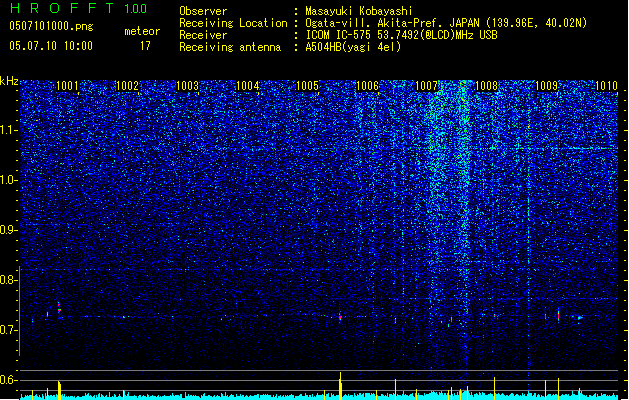Image resolution: width=629 pixels, height=400 pixels.
Task: Click the Observer label
Action: [x=203, y=11]
